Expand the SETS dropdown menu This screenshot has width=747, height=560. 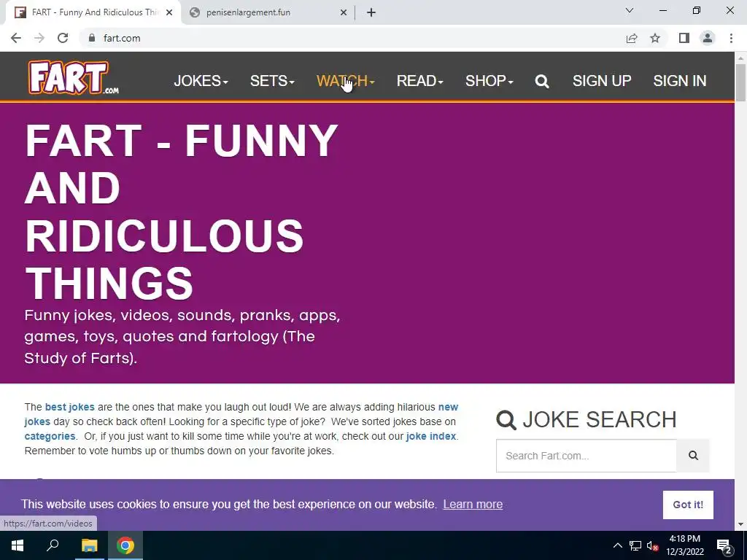272,81
